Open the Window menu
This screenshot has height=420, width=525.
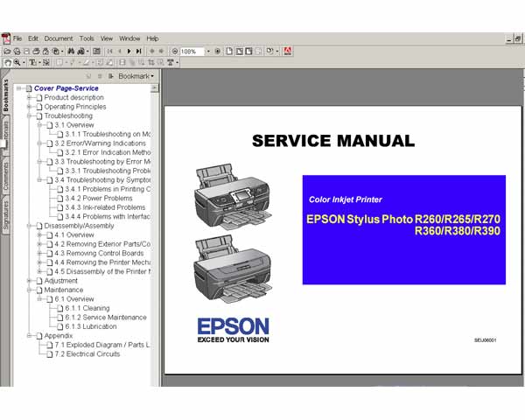(x=129, y=38)
